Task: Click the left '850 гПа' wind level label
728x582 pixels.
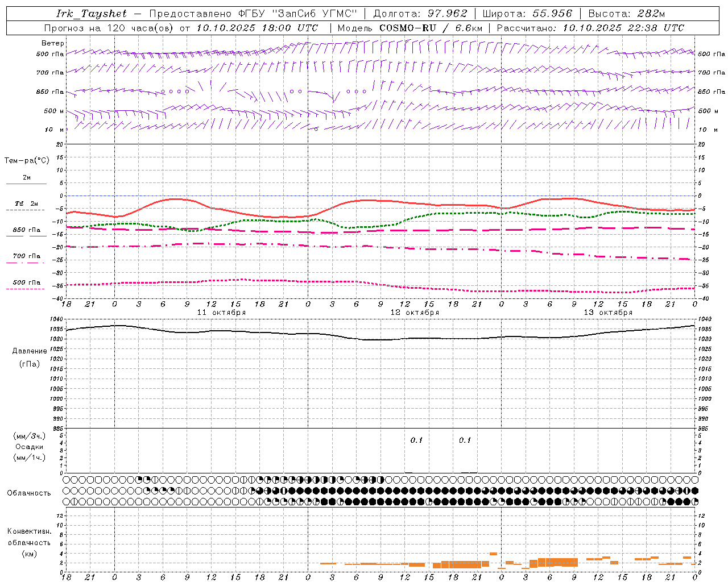Action: click(50, 92)
